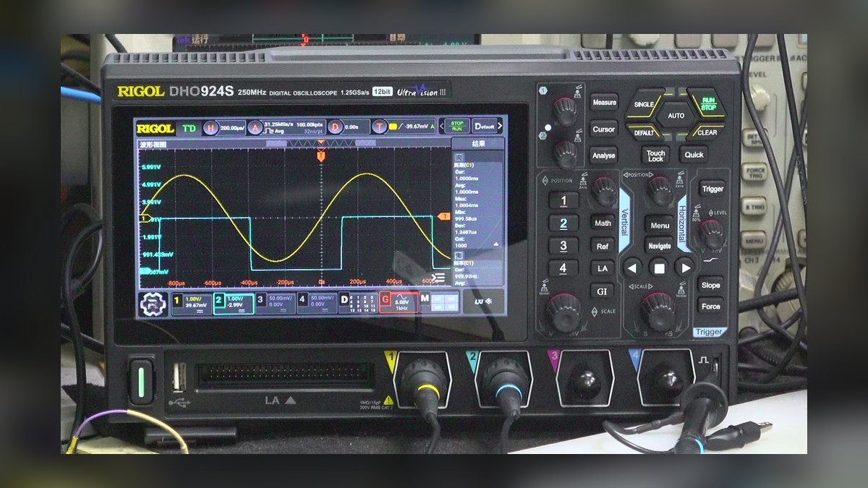
Task: Click the LA logic analyzer key
Action: [x=603, y=268]
